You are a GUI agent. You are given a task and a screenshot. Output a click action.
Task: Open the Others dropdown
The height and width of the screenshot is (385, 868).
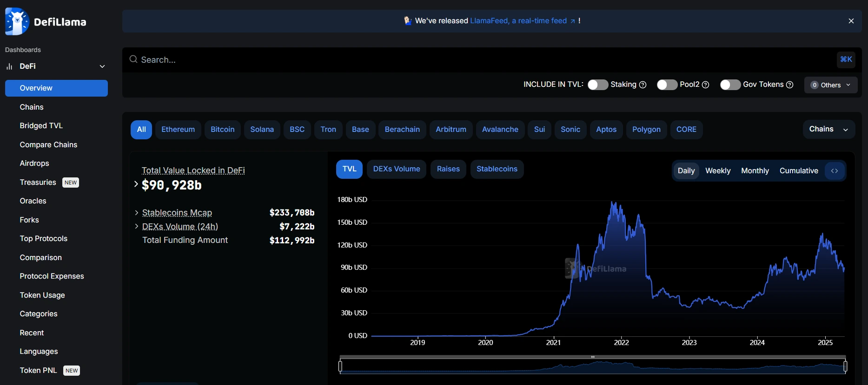[831, 85]
